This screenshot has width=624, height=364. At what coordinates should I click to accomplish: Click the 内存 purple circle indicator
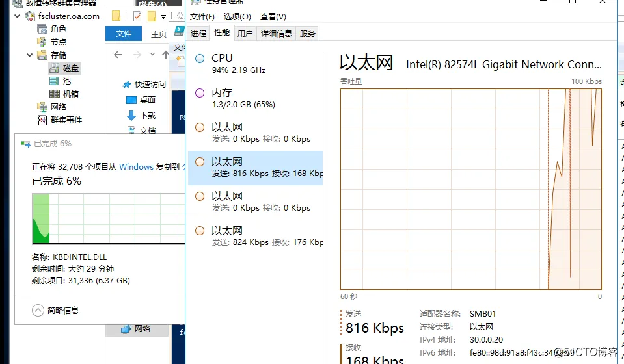[x=200, y=93]
